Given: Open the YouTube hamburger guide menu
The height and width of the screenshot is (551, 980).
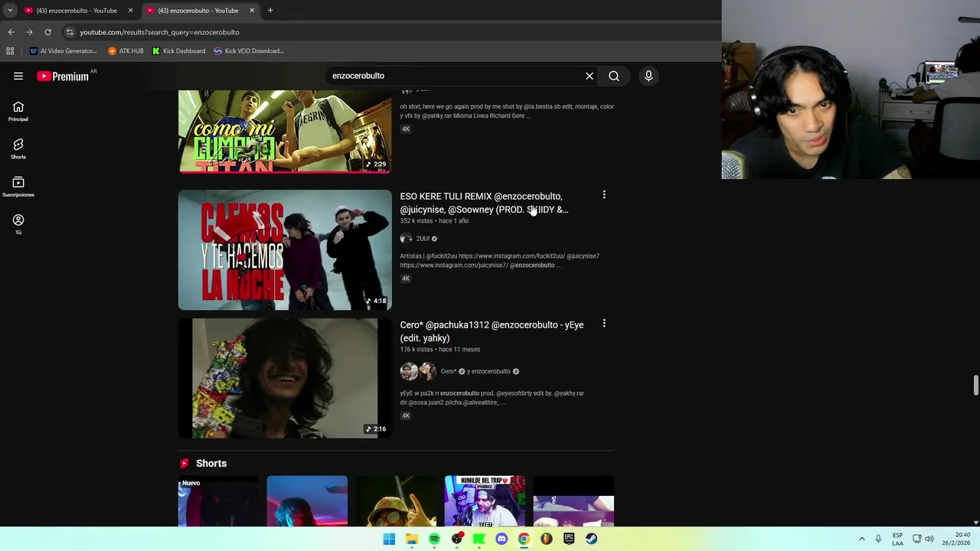Looking at the screenshot, I should [x=18, y=76].
